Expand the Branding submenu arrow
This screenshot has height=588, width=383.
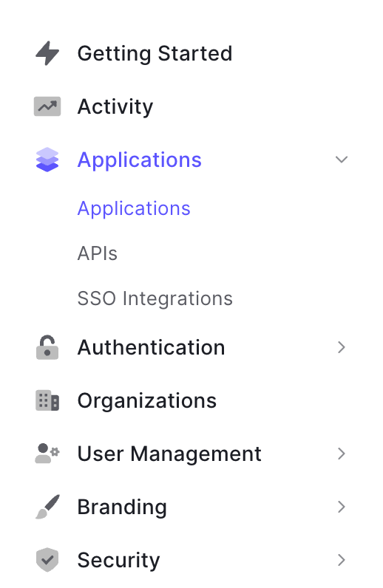pos(342,507)
